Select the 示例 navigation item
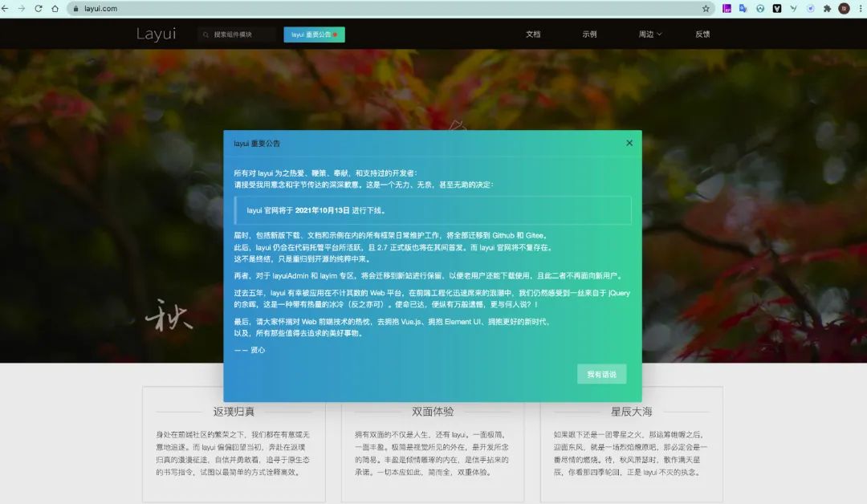This screenshot has height=504, width=867. tap(588, 34)
